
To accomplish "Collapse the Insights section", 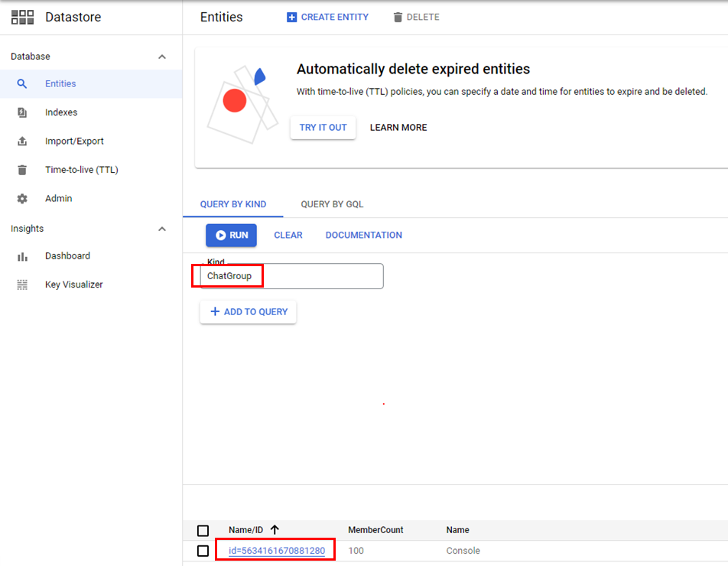I will [161, 228].
